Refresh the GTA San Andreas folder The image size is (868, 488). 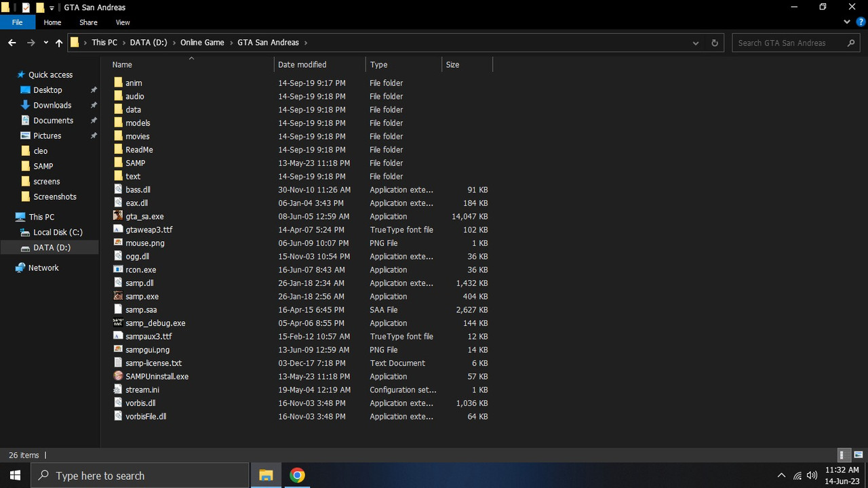pos(714,43)
